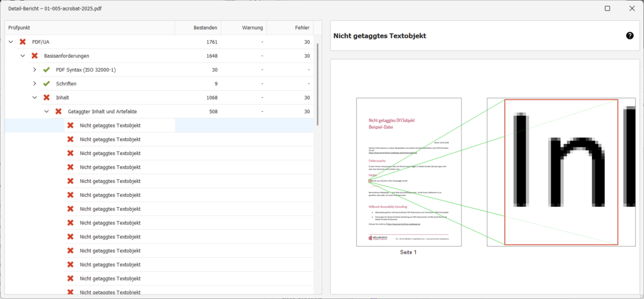Click the checkpoint list vertical scrollbar
644x299 pixels.
[x=318, y=84]
